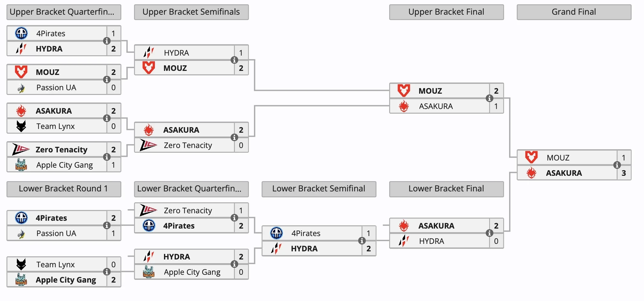The image size is (644, 301).
Task: Show details for ASAKURA vs Team Lynx match
Action: point(107,118)
